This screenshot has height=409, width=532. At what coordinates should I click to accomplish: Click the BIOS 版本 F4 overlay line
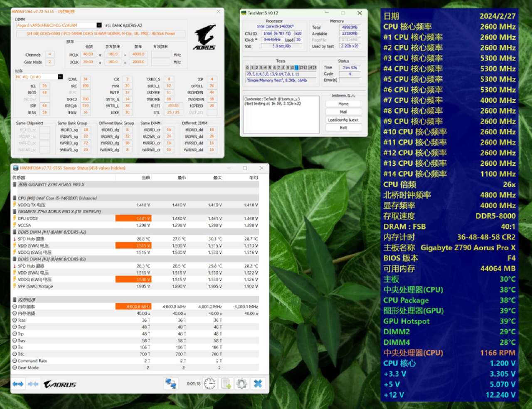coord(449,258)
